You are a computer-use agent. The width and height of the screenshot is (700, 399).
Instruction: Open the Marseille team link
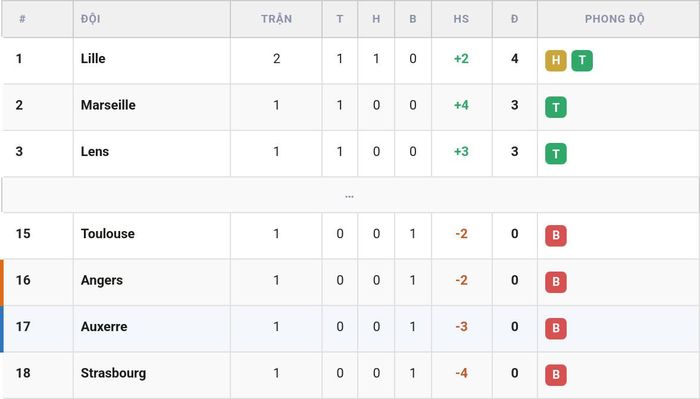pyautogui.click(x=108, y=105)
